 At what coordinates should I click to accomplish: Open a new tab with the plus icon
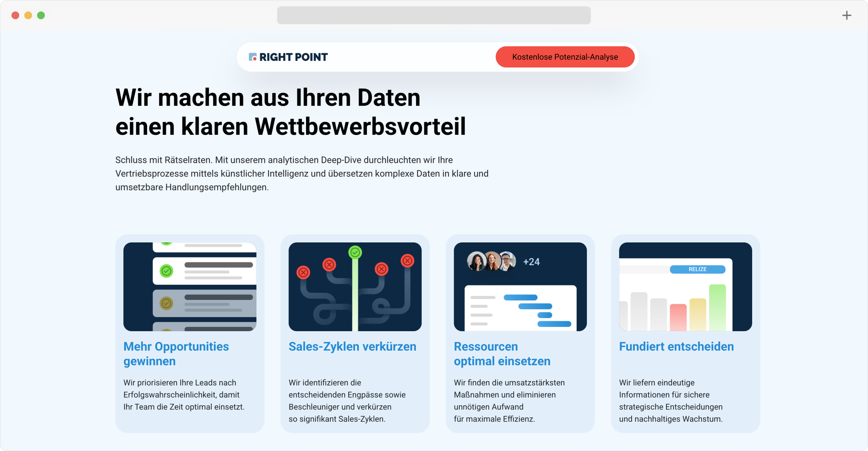click(x=846, y=16)
